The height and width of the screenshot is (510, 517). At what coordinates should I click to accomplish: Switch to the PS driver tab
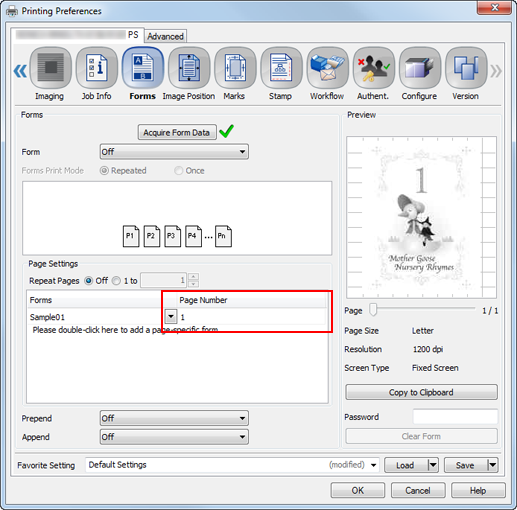click(x=77, y=35)
